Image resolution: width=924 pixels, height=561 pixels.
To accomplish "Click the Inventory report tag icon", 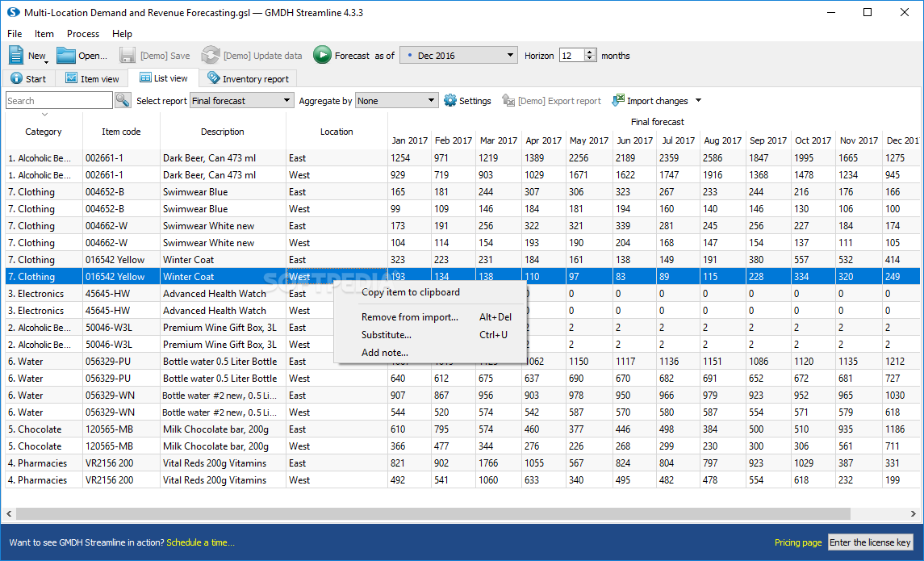I will 213,77.
